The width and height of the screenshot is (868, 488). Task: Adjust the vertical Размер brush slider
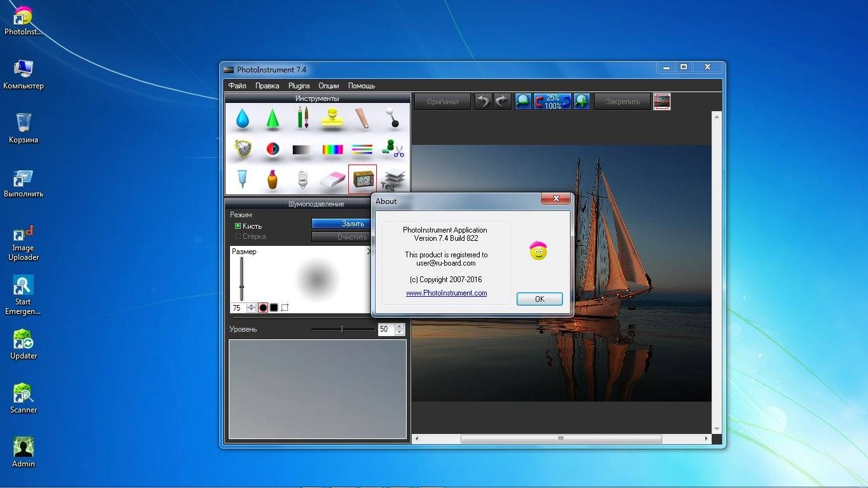[241, 279]
